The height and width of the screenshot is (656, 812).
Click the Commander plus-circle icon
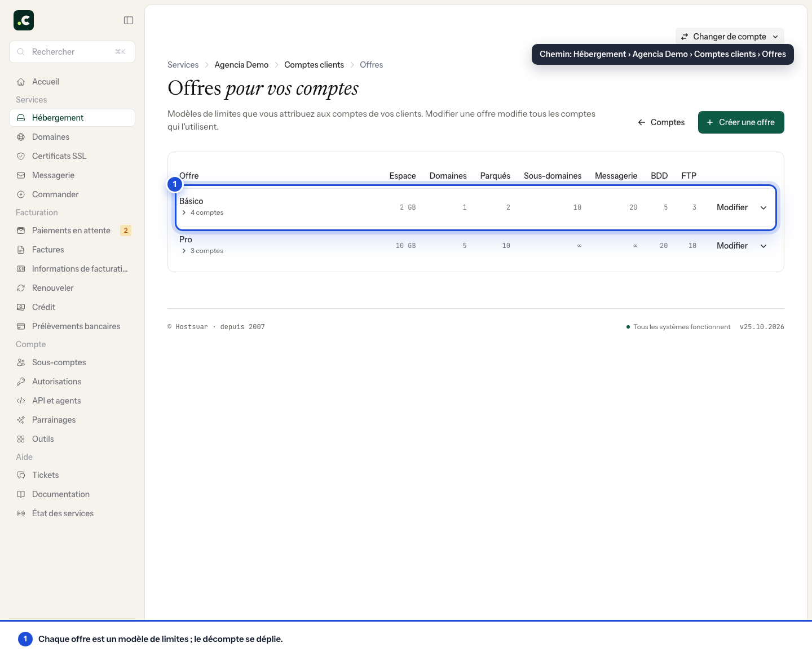[21, 194]
